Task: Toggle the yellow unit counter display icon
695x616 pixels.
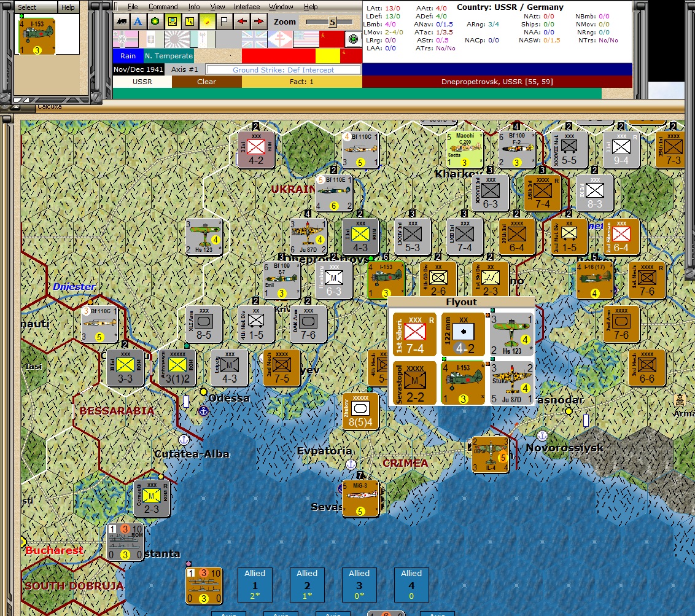Action: (173, 21)
